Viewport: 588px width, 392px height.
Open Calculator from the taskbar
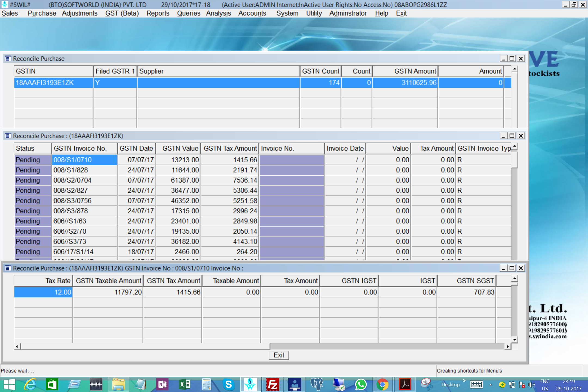point(206,384)
